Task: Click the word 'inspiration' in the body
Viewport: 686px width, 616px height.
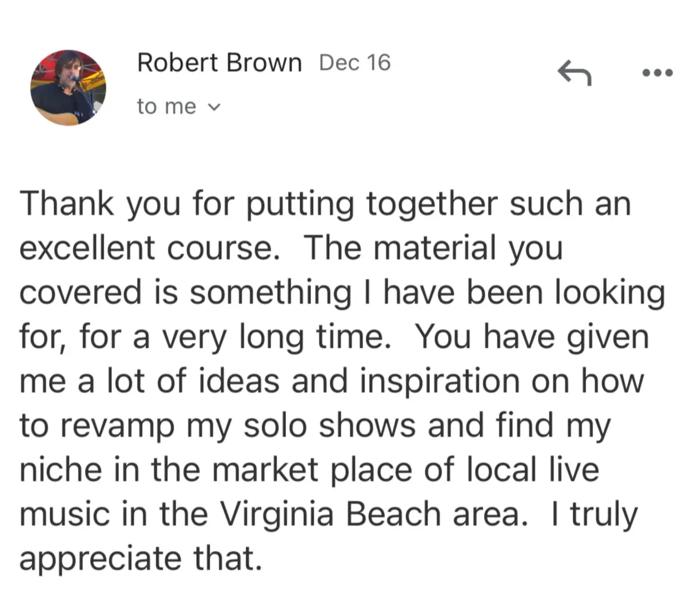Action: (440, 381)
